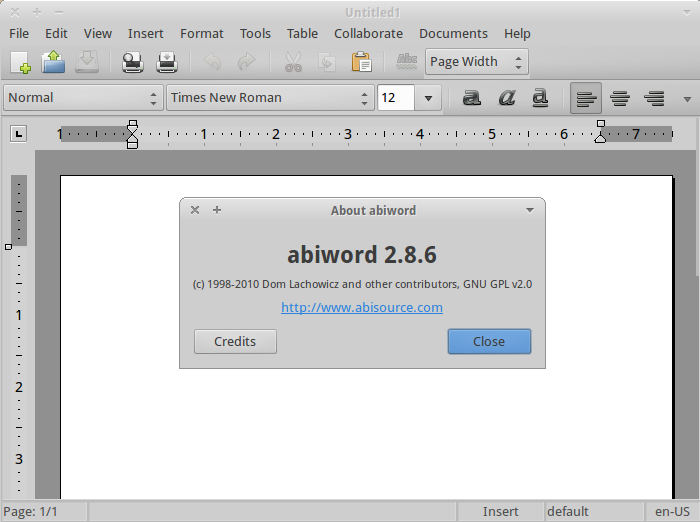Toggle Italic formatting
The image size is (700, 522).
(506, 97)
